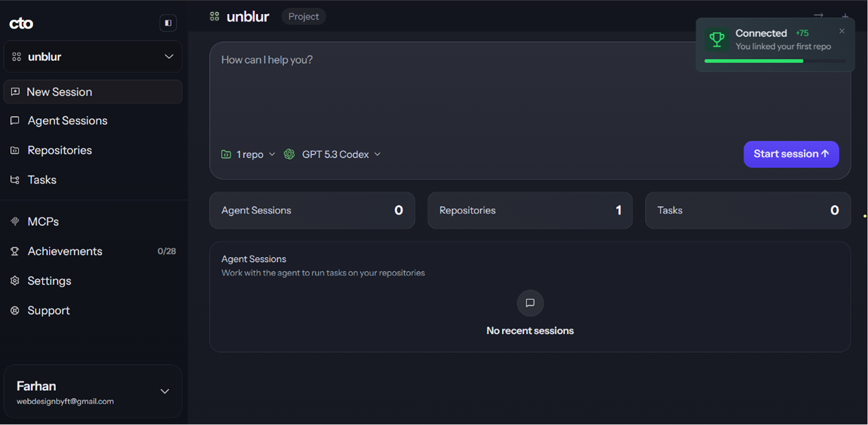Click the No recent sessions text
Screen dimensions: 868x425
point(530,331)
